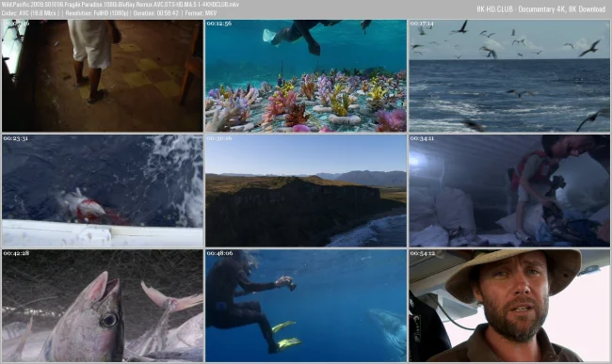This screenshot has height=364, width=612.
Task: Select the seabirds over ocean thumbnail
Action: click(509, 75)
